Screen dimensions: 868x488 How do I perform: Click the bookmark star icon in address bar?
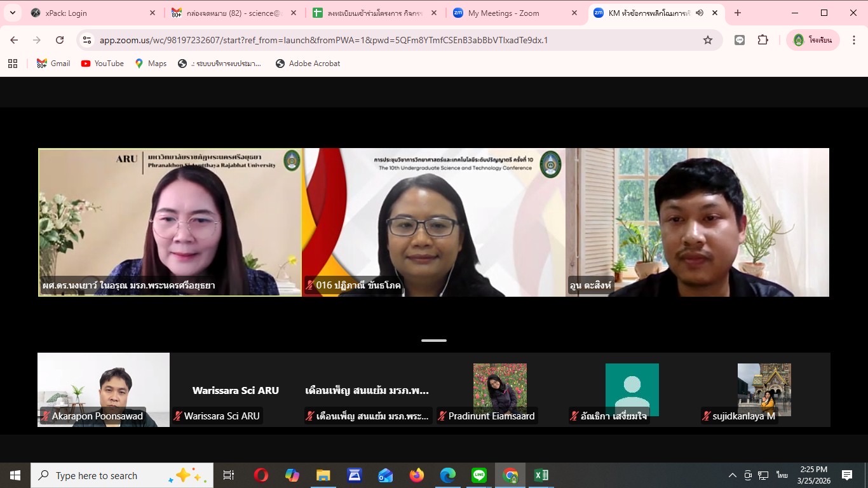click(707, 40)
